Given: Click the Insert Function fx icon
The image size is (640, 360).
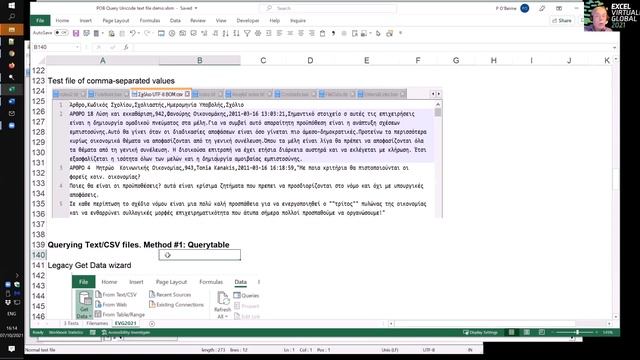Looking at the screenshot, I should coord(126,47).
